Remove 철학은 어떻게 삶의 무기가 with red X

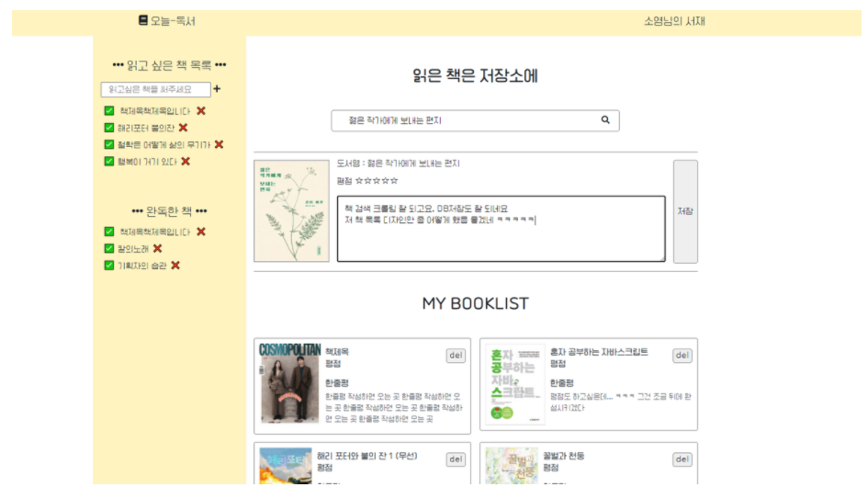220,144
